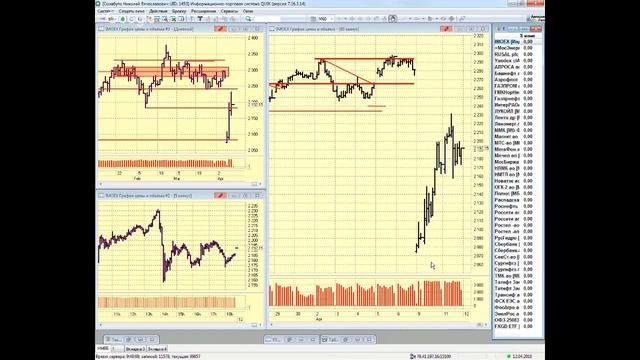Screen dimensions: 640x360
Task: Select the ФСК ЕЭС ао row
Action: tap(518, 301)
